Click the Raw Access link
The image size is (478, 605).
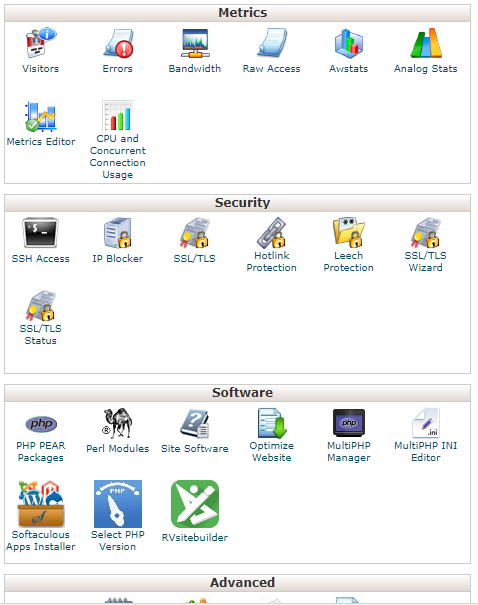coord(272,69)
